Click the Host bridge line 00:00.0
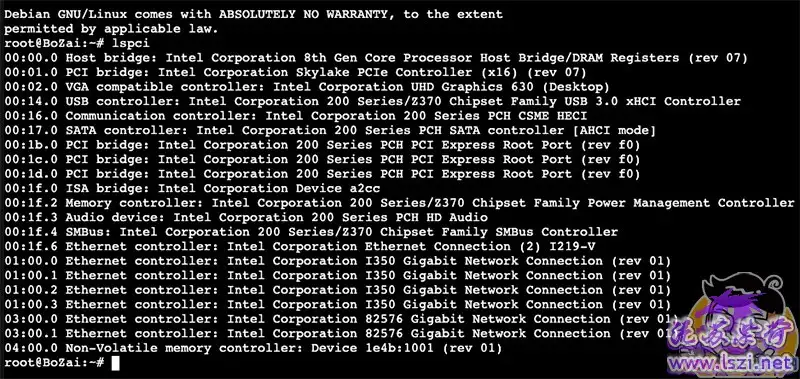Viewport: 800px width, 379px height. pyautogui.click(x=376, y=58)
